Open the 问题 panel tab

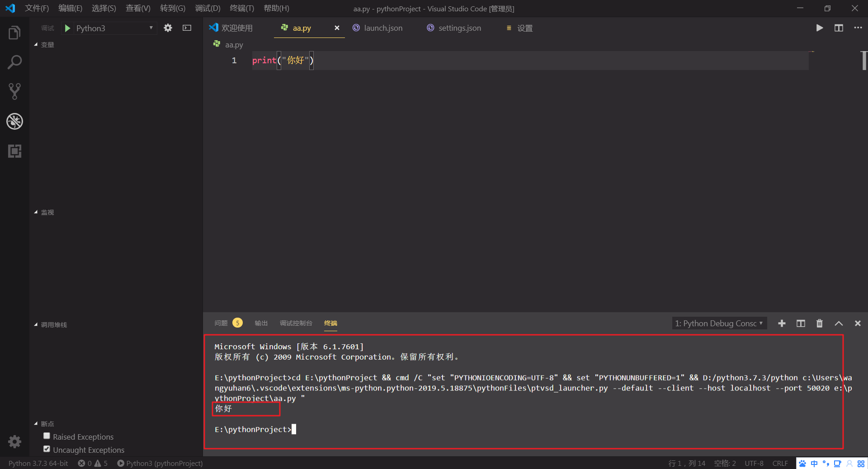[221, 323]
